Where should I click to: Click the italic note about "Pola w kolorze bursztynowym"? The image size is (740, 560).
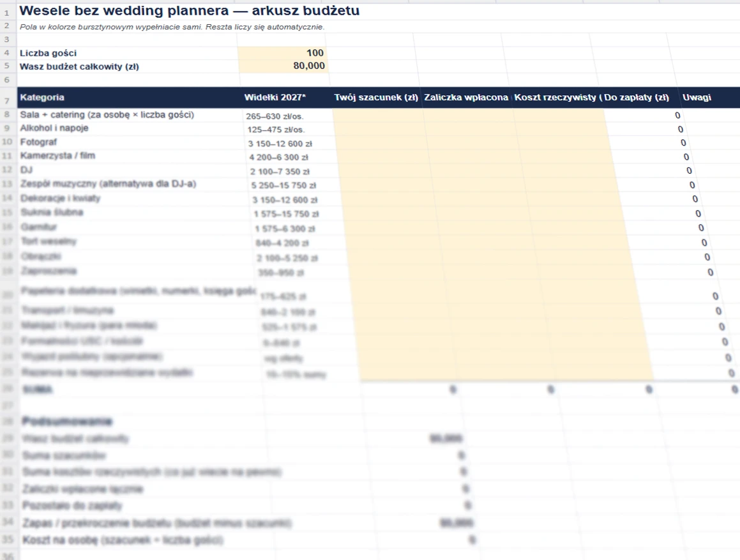(x=172, y=27)
